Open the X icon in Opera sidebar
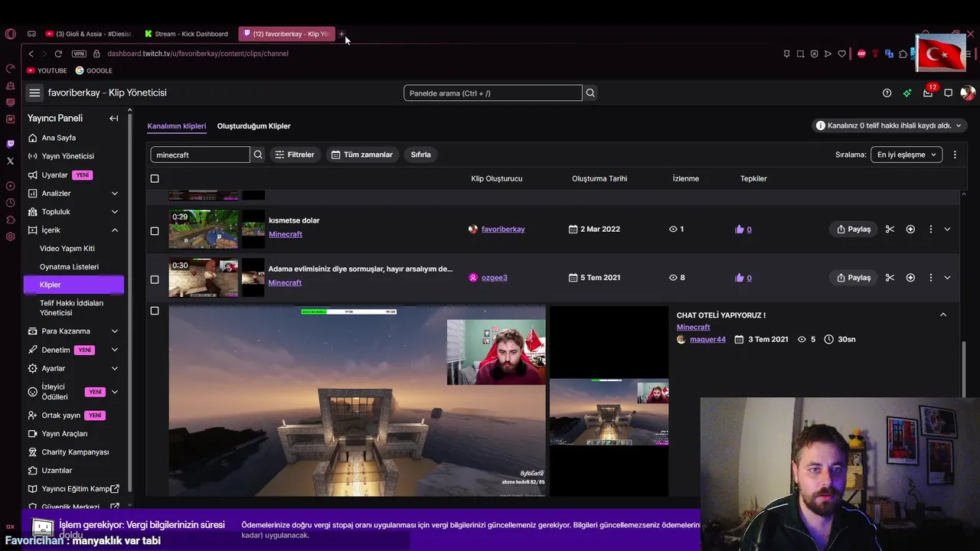 click(10, 161)
